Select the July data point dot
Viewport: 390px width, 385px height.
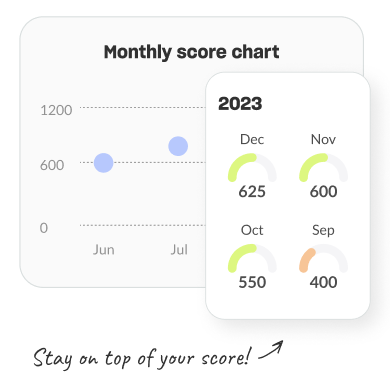pyautogui.click(x=178, y=146)
